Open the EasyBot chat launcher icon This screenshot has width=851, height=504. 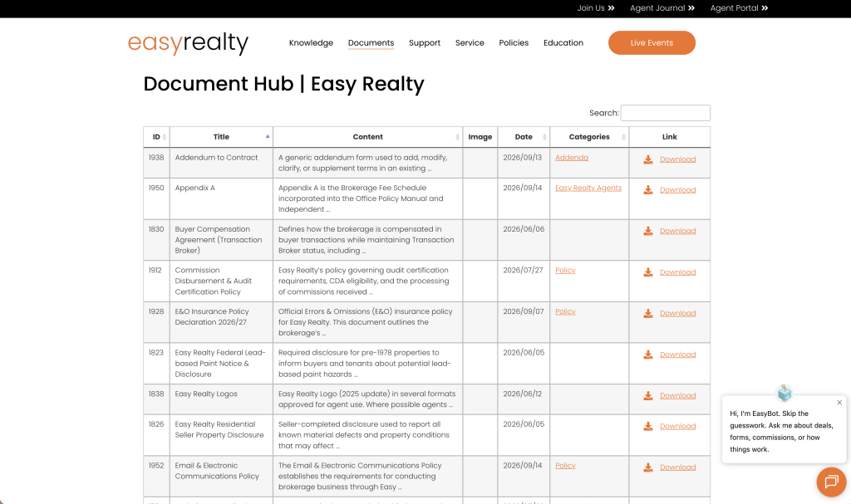[x=831, y=482]
